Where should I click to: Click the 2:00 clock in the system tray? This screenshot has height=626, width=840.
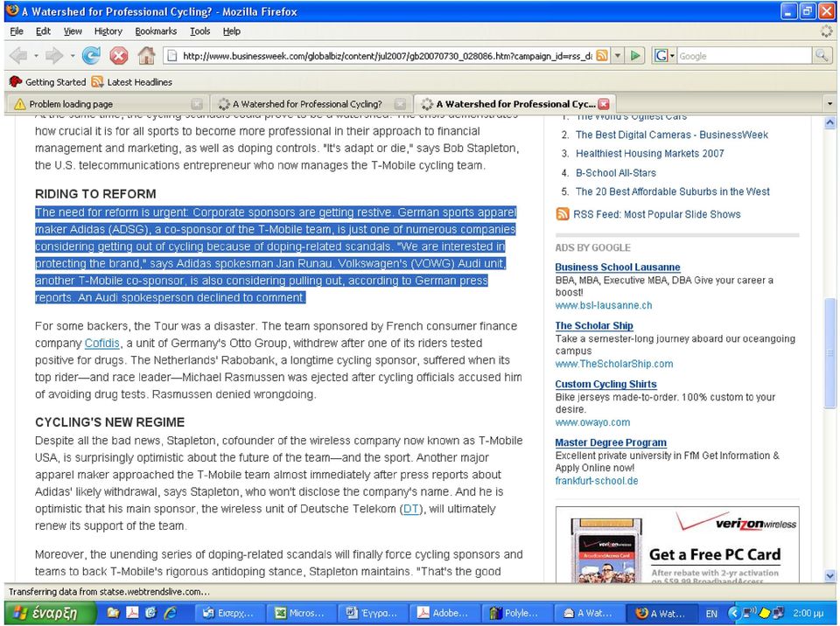point(808,613)
